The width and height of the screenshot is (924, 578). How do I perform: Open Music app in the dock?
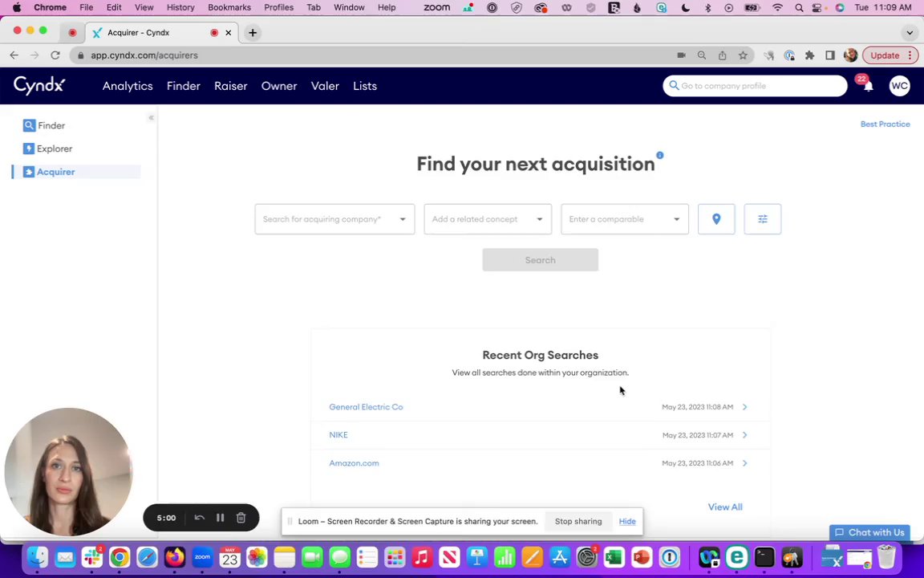point(421,557)
